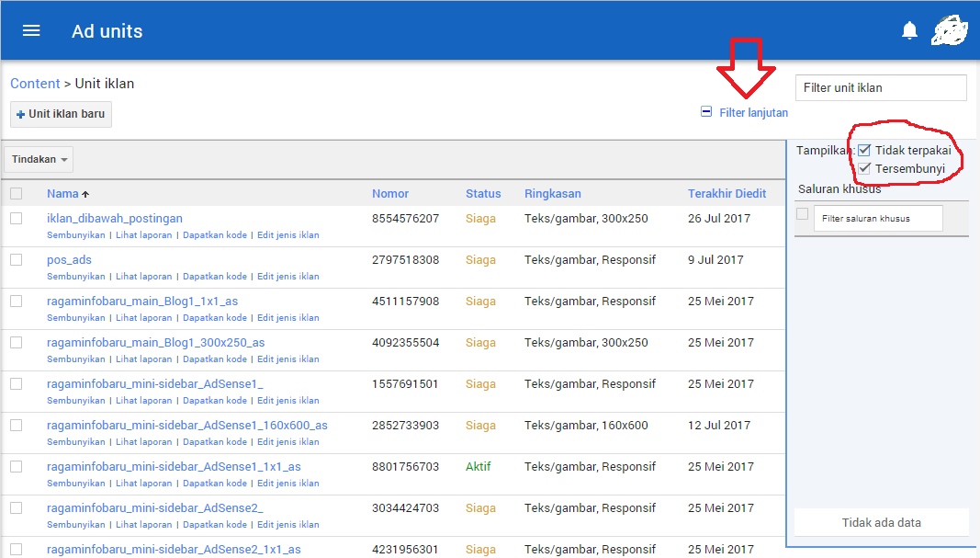Disable the Tersembunyi checkbox

pos(863,168)
